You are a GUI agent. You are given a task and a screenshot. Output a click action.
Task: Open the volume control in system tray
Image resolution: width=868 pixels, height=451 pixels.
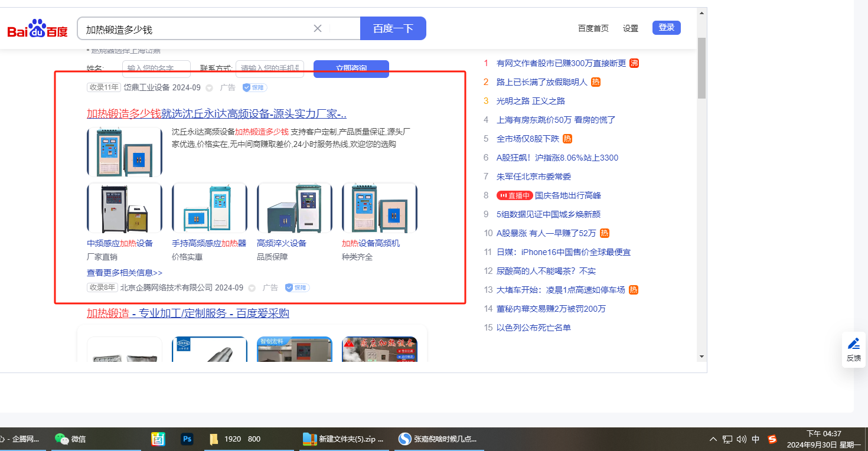coord(742,439)
